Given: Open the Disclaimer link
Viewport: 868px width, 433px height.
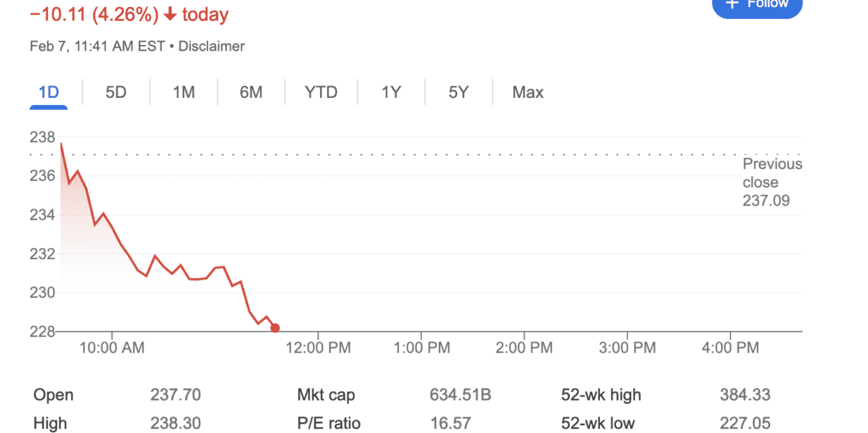Looking at the screenshot, I should 211,46.
